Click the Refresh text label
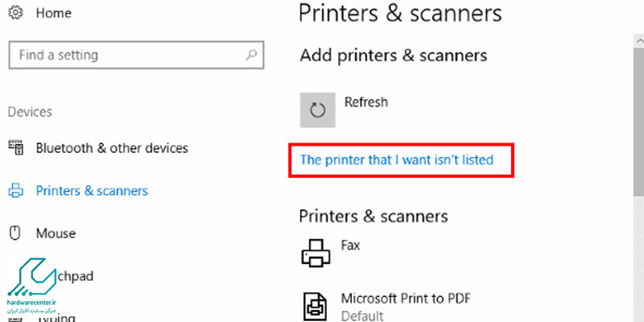This screenshot has height=322, width=644. pyautogui.click(x=366, y=102)
